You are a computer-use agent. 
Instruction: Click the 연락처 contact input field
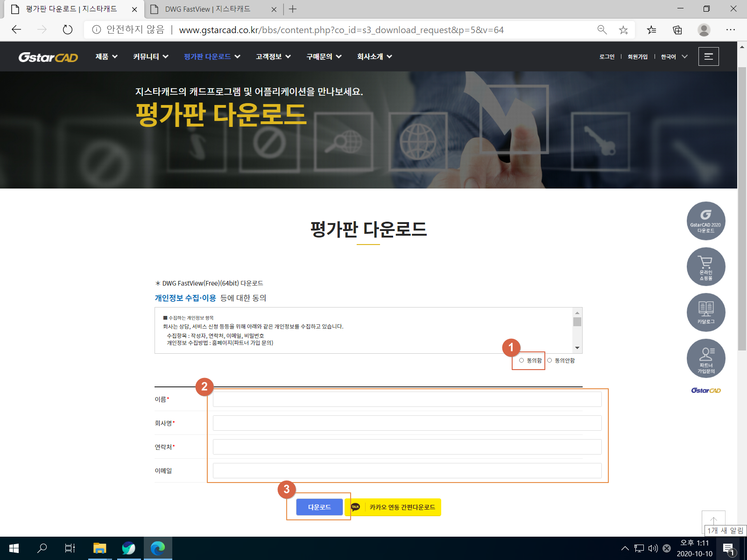coord(407,447)
